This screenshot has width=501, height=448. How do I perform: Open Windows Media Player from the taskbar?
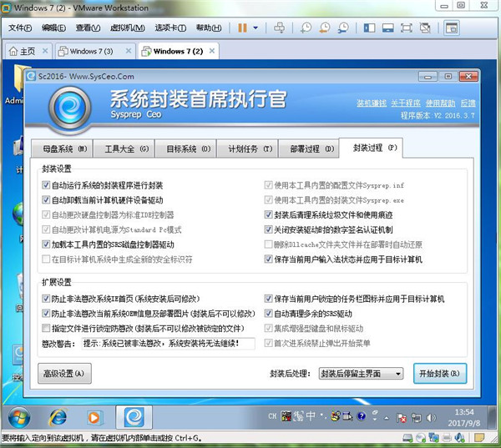point(94,417)
